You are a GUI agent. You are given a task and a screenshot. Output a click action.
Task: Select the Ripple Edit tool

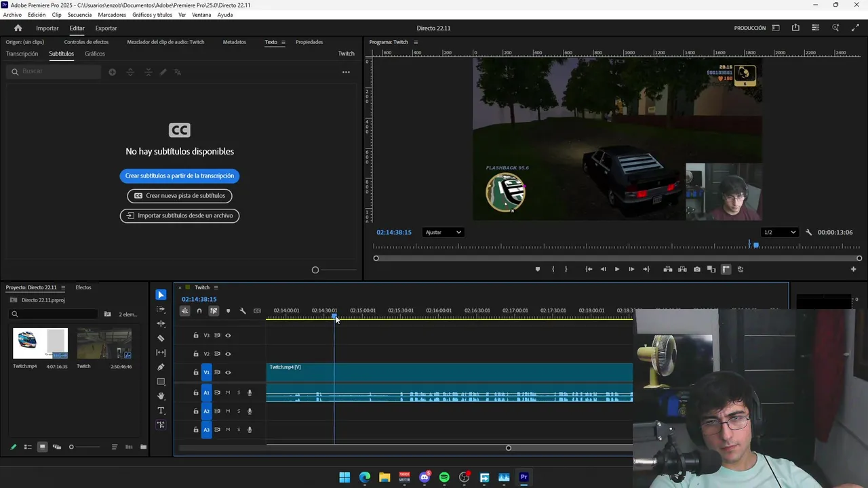[x=161, y=323]
